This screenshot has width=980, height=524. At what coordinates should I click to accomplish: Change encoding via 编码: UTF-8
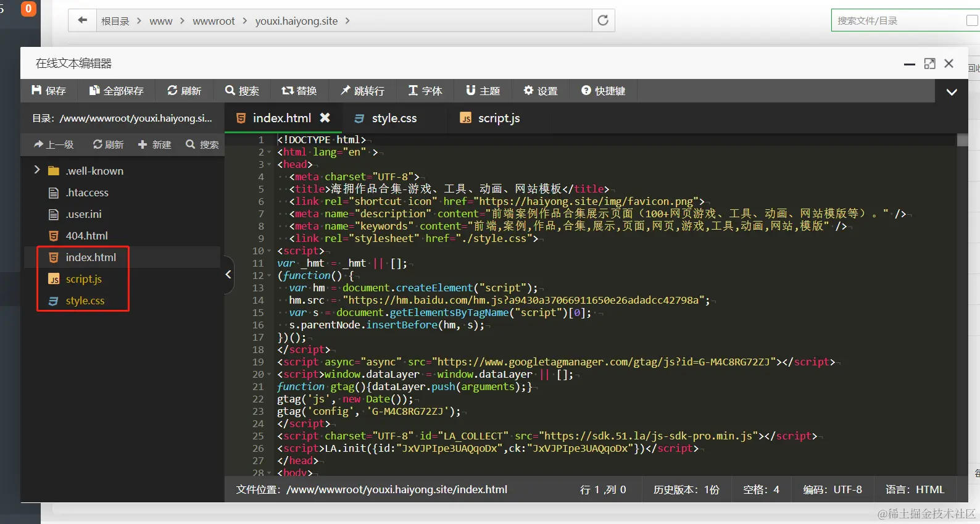click(833, 489)
